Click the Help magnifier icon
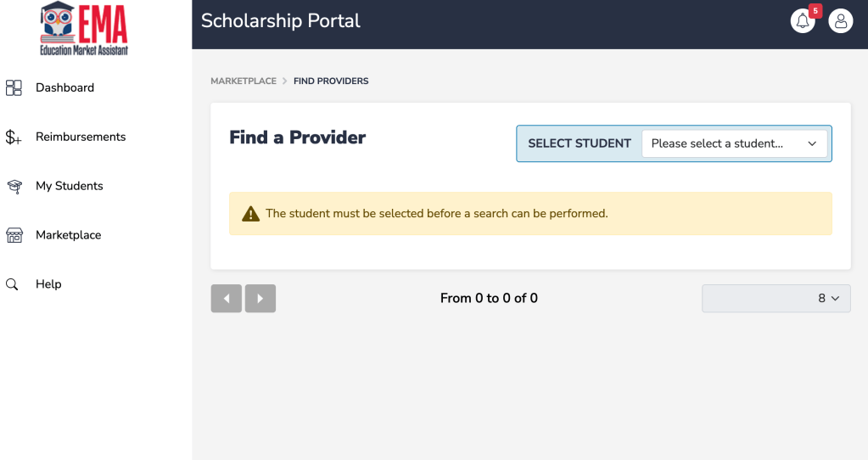This screenshot has width=868, height=460. coord(13,284)
